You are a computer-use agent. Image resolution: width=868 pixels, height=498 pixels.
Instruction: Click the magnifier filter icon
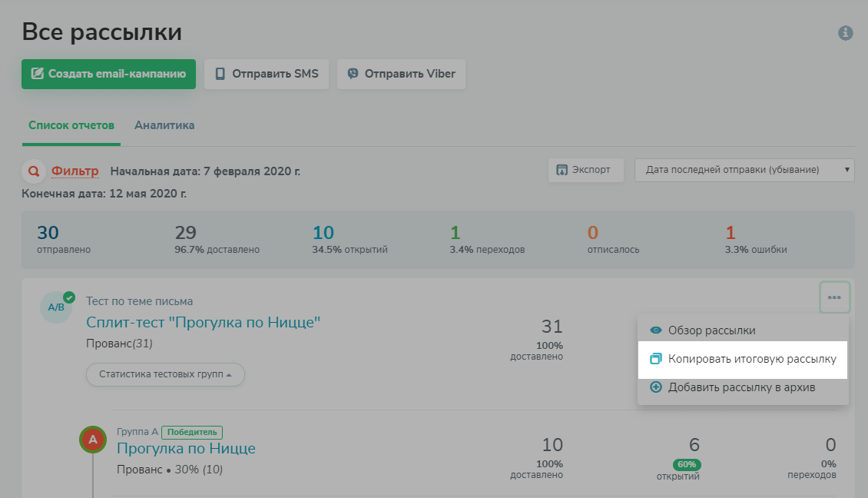[x=33, y=171]
